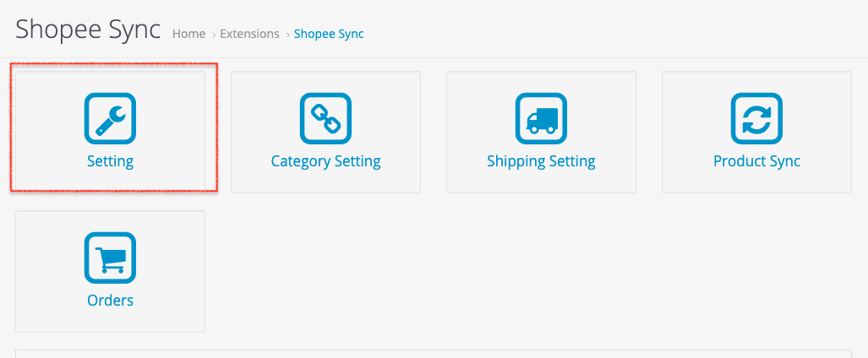868x358 pixels.
Task: Navigate to Home in the breadcrumb
Action: 188,34
